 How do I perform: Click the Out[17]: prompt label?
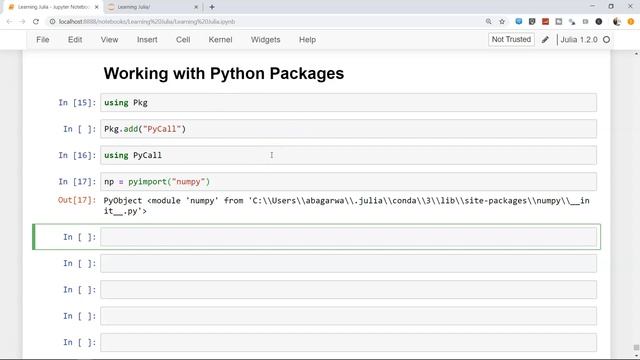pyautogui.click(x=77, y=200)
